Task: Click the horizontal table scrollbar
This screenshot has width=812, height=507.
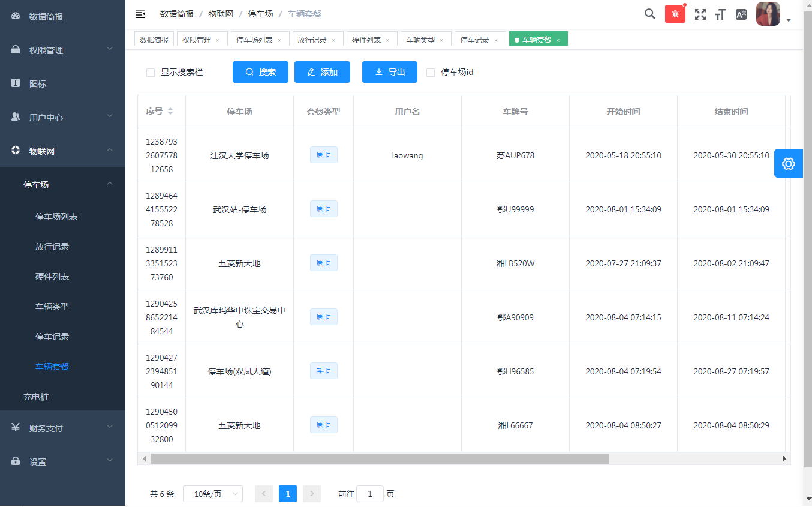Action: point(380,458)
